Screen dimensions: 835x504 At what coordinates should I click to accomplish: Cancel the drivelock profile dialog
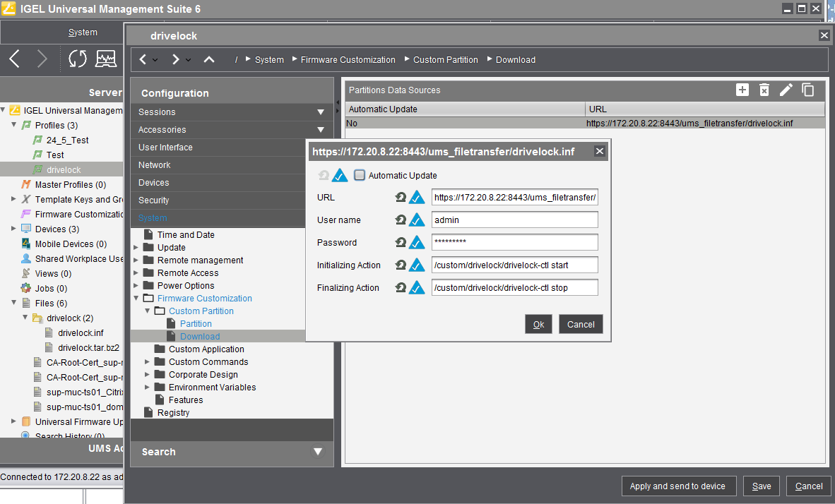click(x=808, y=486)
